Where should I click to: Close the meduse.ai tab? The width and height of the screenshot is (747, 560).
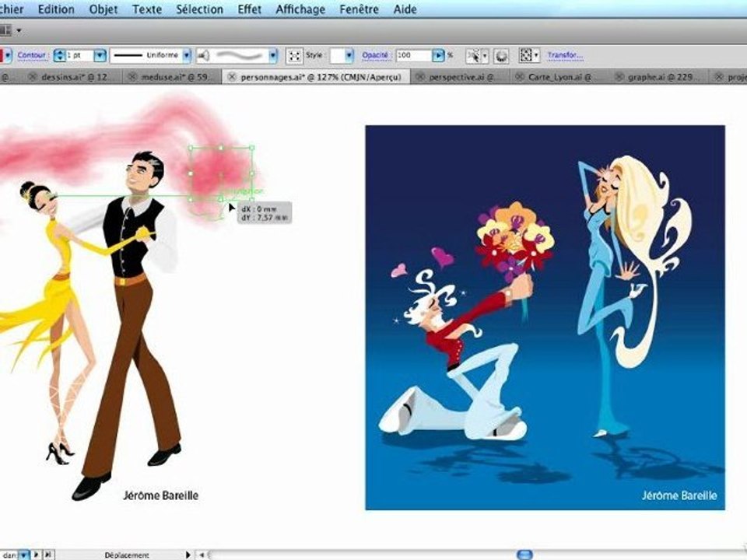pos(132,77)
